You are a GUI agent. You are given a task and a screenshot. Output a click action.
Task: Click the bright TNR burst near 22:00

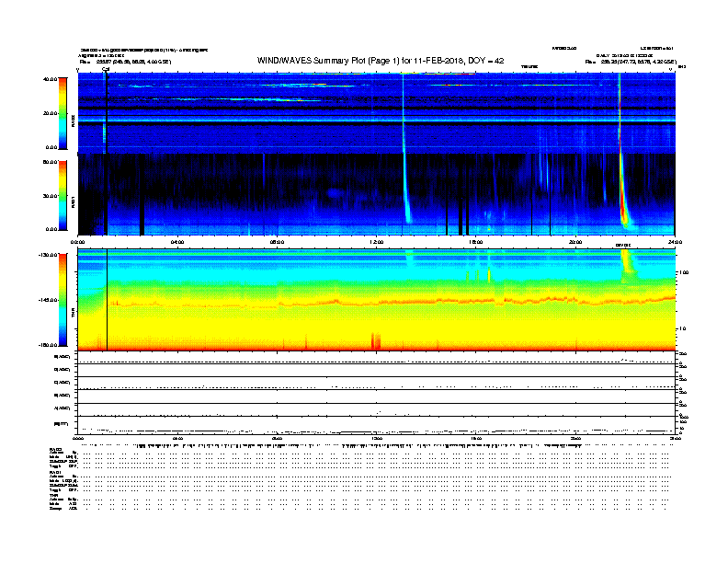(x=627, y=266)
